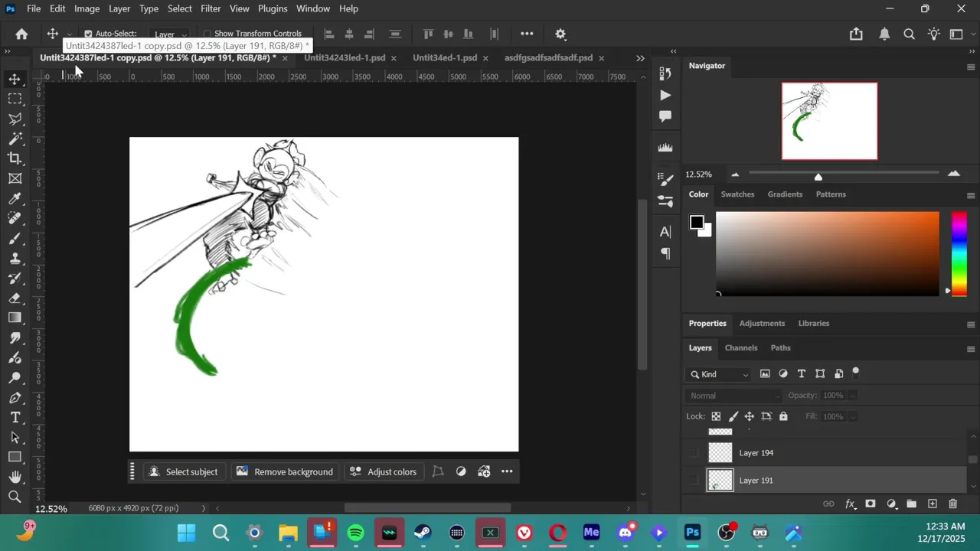Delete layer using trash icon

pos(953,504)
